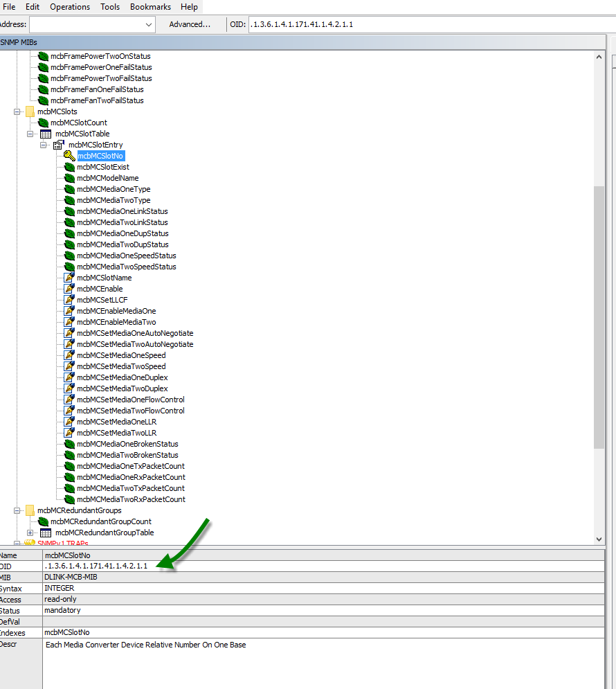The image size is (616, 689).
Task: Open the Help menu
Action: (x=189, y=7)
